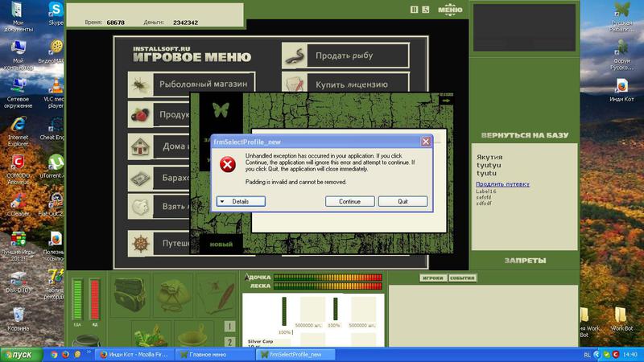Click the house icon in game menu
Image resolution: width=644 pixels, height=362 pixels.
pyautogui.click(x=140, y=146)
